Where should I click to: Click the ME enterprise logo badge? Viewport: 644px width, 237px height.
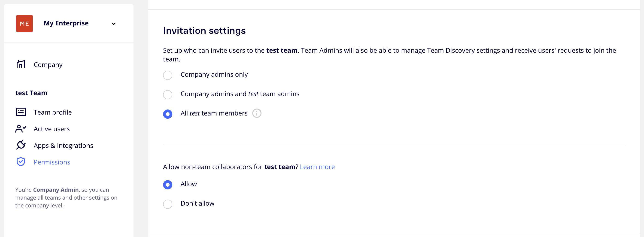[24, 24]
